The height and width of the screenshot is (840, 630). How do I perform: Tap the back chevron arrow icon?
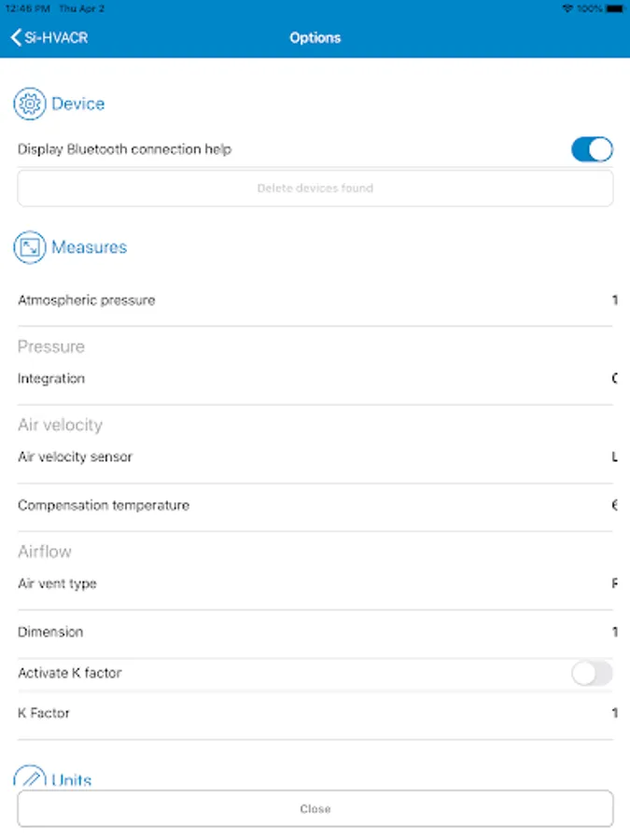click(x=16, y=38)
